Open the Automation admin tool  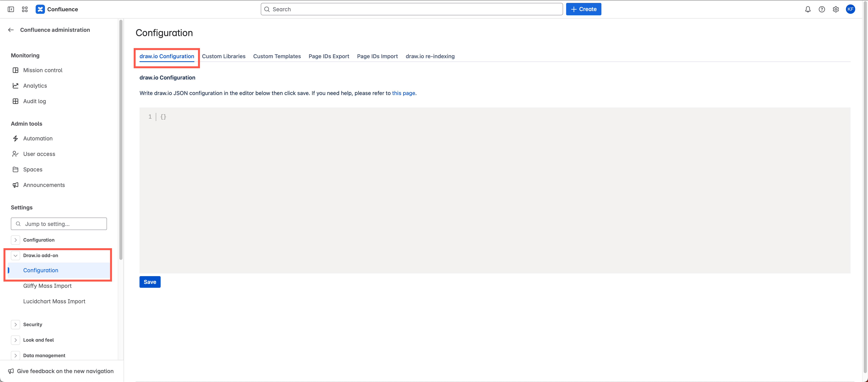[38, 138]
